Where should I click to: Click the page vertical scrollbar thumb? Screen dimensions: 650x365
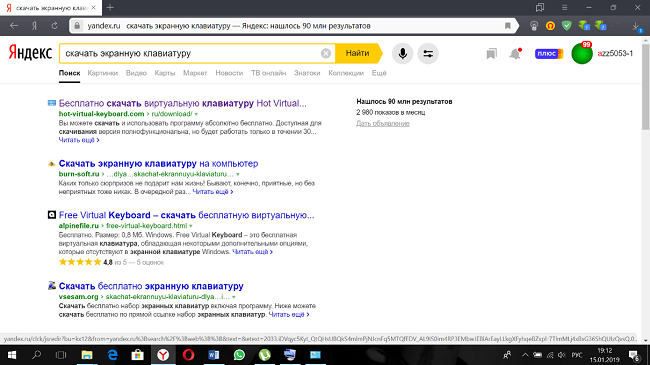click(x=645, y=87)
